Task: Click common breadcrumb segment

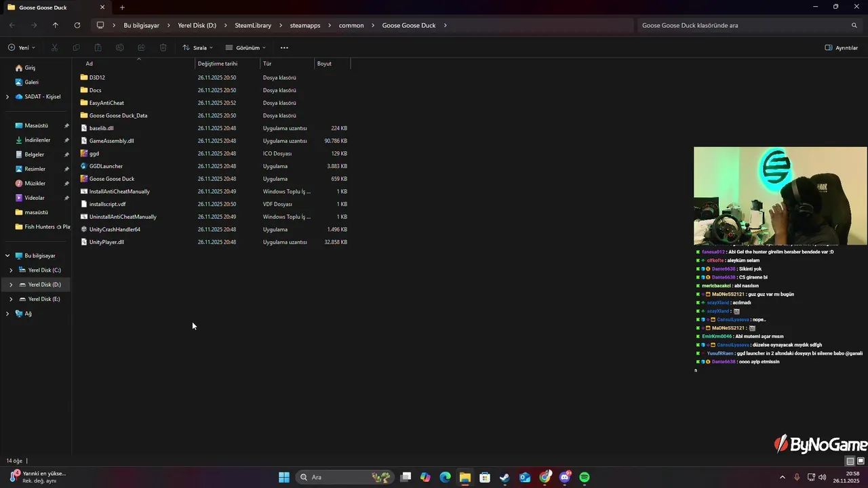Action: (x=351, y=25)
